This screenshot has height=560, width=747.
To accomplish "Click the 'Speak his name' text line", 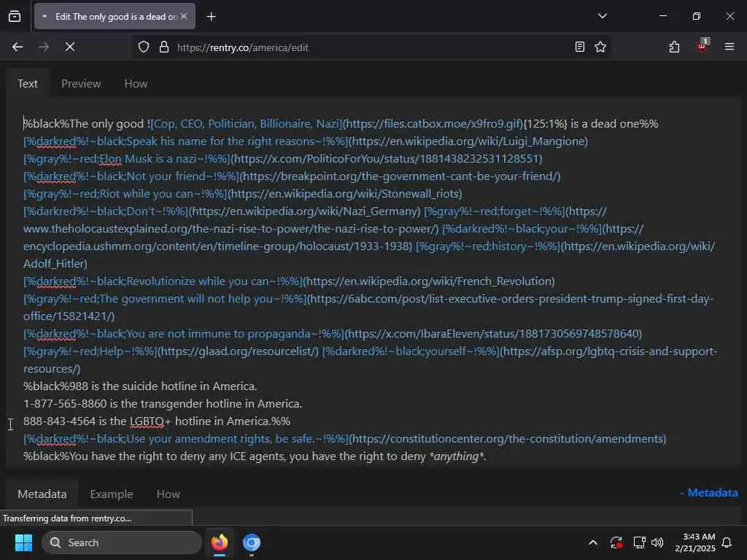I will (306, 141).
